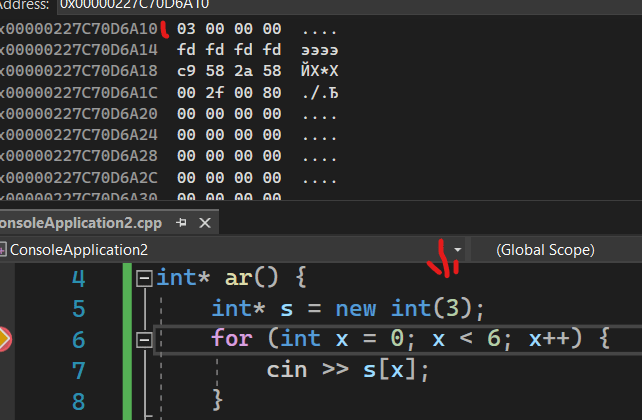The width and height of the screenshot is (642, 420).
Task: Click line number 8 in the editor
Action: 79,402
